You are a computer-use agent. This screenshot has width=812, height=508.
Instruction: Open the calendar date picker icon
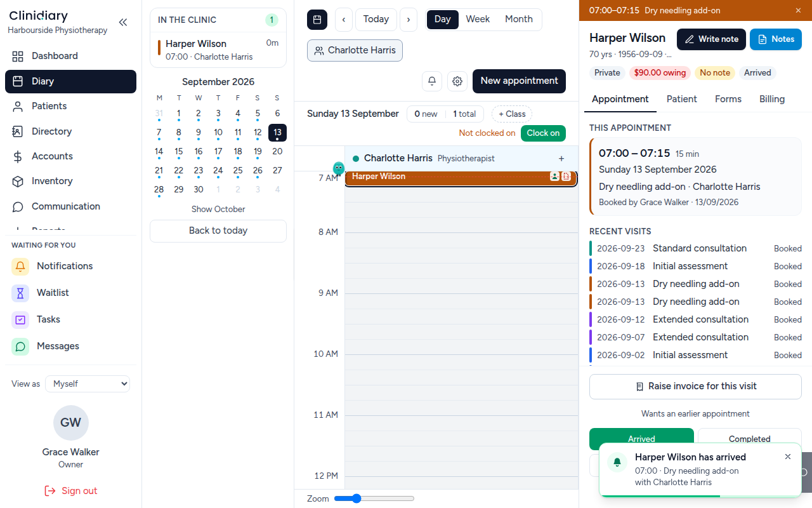coord(317,20)
